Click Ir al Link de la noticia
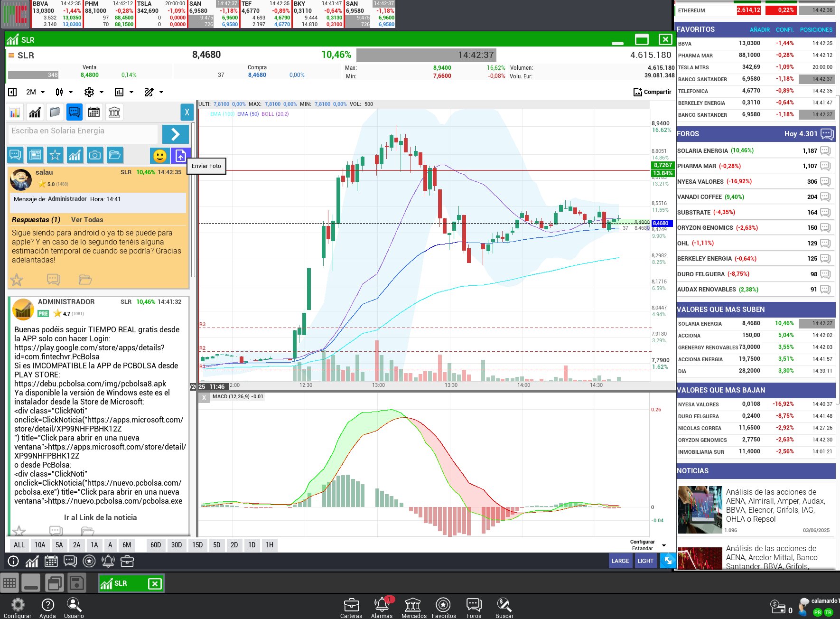Viewport: 840px width, 619px height. pyautogui.click(x=101, y=518)
